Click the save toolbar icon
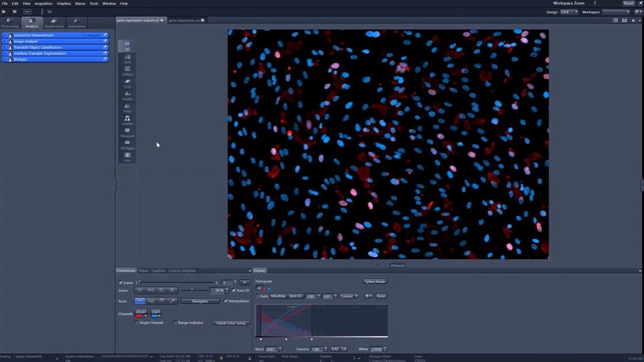 point(14,12)
